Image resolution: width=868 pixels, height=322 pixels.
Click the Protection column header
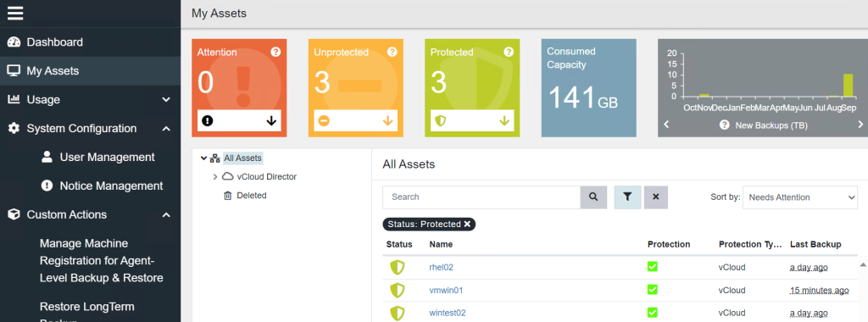point(669,244)
